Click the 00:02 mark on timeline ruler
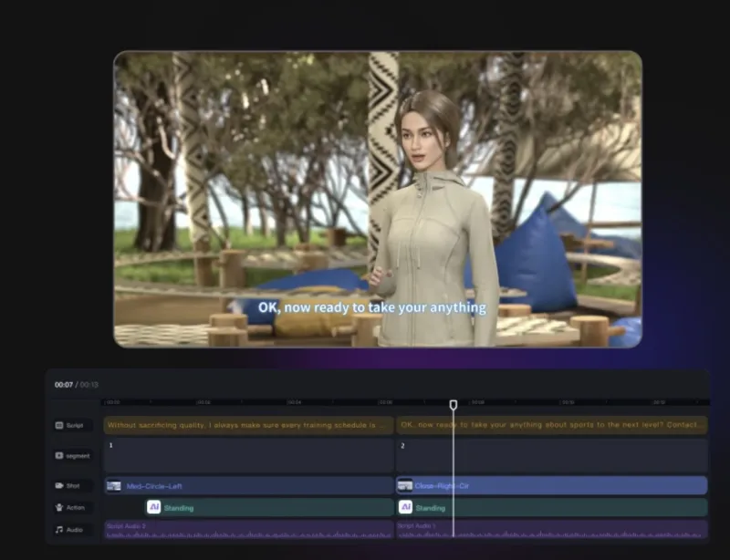Viewport: 730px width, 560px height. pos(203,402)
